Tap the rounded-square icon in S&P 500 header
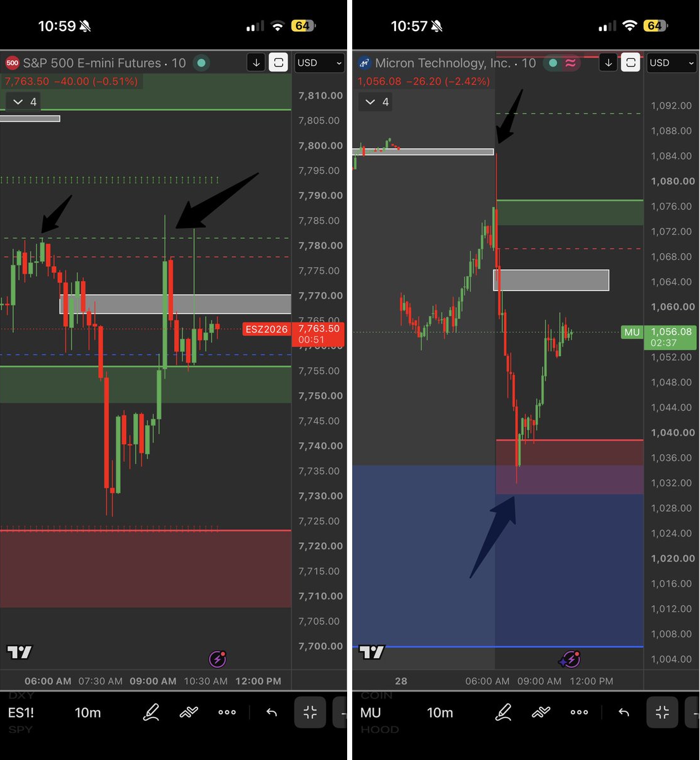 coord(278,63)
